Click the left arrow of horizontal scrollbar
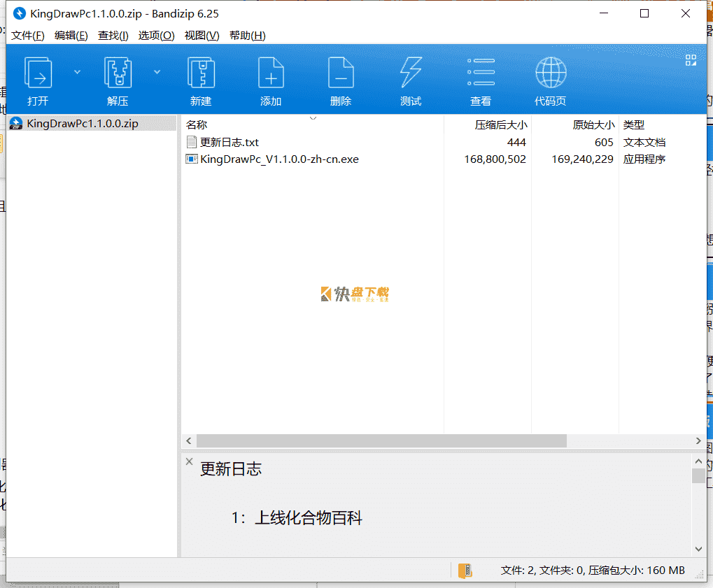713x588 pixels. 189,440
